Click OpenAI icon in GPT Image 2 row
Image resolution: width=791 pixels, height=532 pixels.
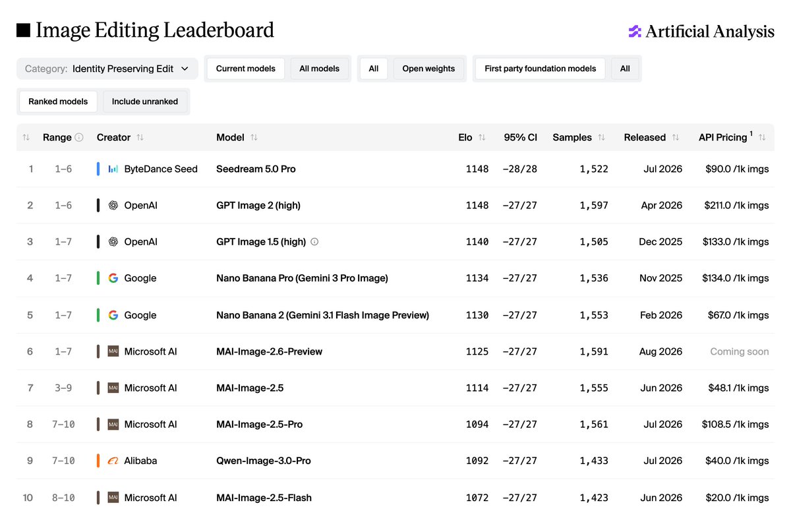113,206
